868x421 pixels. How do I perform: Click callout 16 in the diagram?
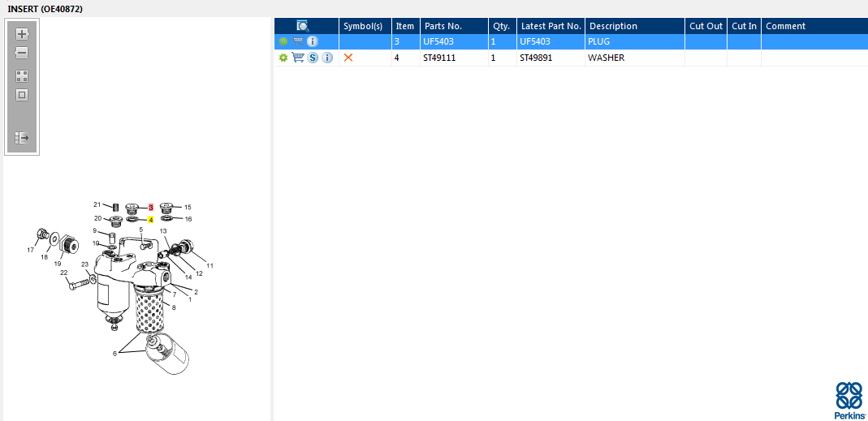click(x=188, y=219)
